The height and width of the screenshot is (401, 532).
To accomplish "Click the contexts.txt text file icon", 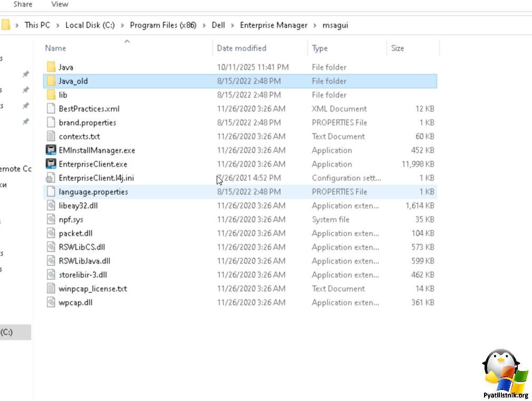I will click(x=51, y=136).
